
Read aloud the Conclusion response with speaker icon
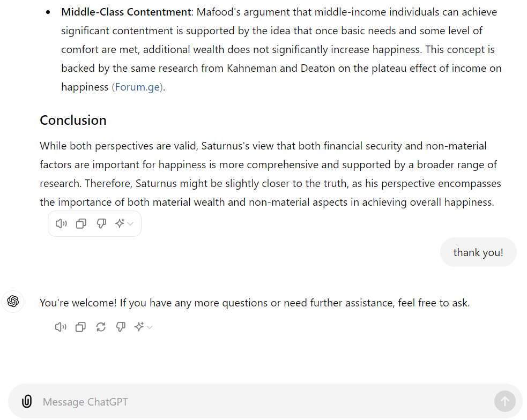pyautogui.click(x=61, y=223)
